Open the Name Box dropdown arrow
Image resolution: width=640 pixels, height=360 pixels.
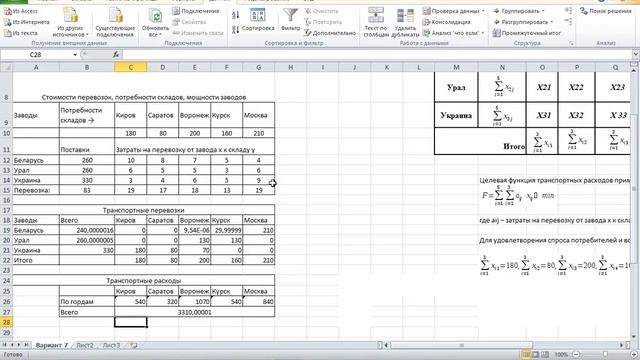75,55
